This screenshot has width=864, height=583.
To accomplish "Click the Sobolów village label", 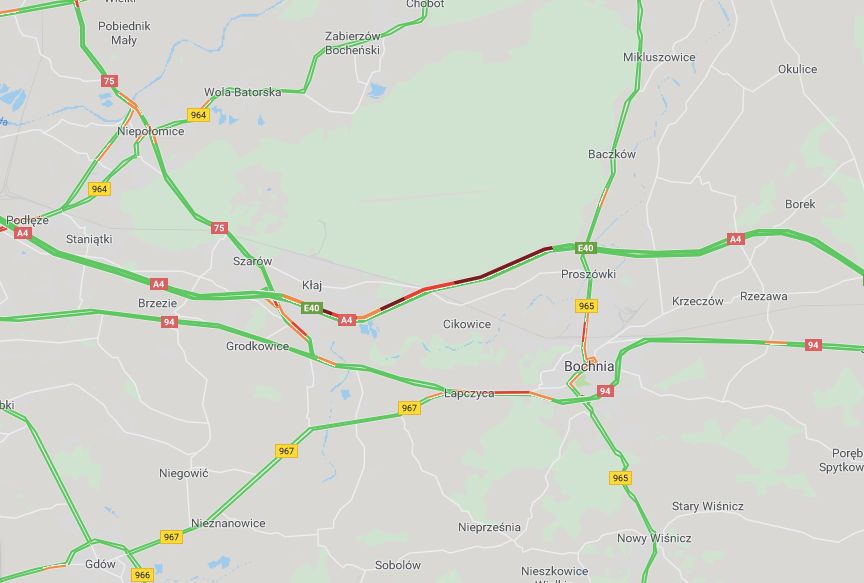I will click(398, 565).
